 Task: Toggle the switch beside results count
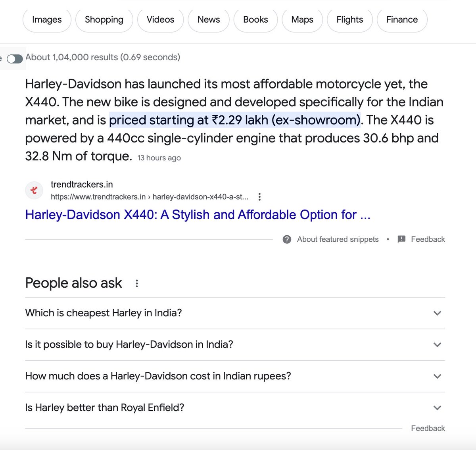(x=15, y=59)
